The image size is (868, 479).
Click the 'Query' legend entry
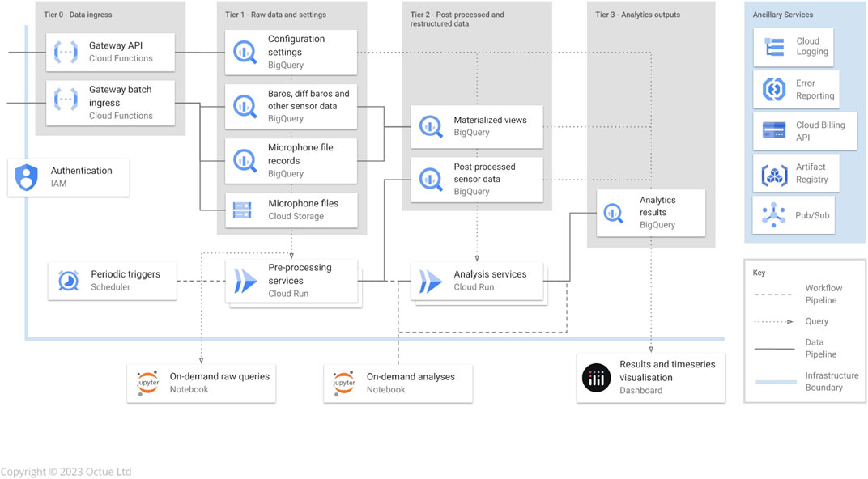pos(816,320)
